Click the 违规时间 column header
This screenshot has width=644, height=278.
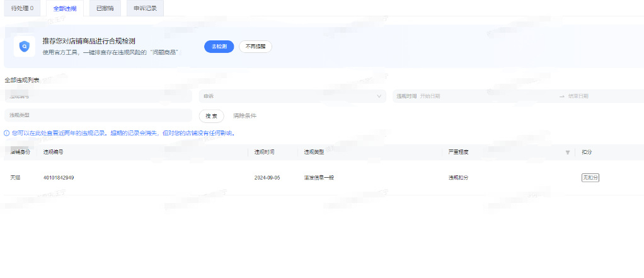[264, 153]
